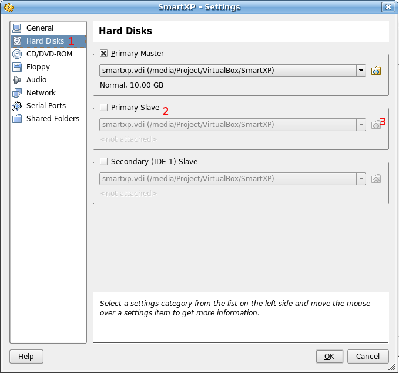Click the Shared Folders icon
399x373 pixels.
click(x=17, y=119)
